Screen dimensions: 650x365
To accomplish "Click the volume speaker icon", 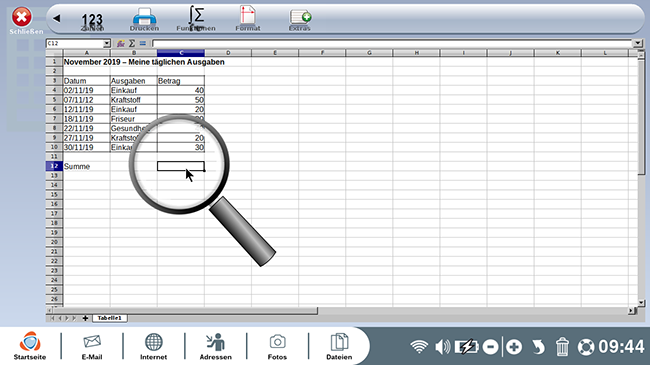I will click(x=442, y=346).
